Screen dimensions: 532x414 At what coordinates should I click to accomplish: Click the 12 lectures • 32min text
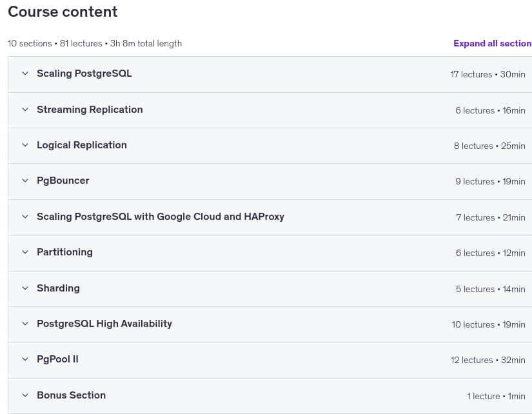click(488, 360)
